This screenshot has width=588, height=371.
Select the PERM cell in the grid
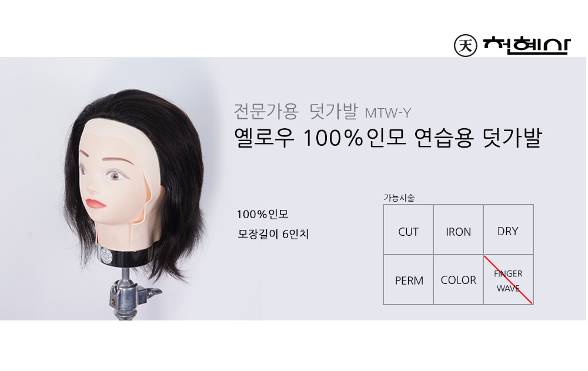pyautogui.click(x=408, y=279)
